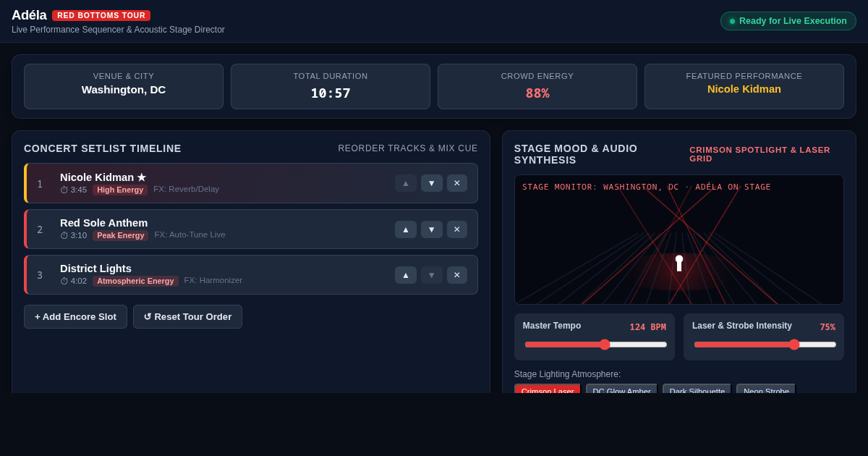Click the 4:02 duration clock icon
The width and height of the screenshot is (868, 456).
coord(64,282)
